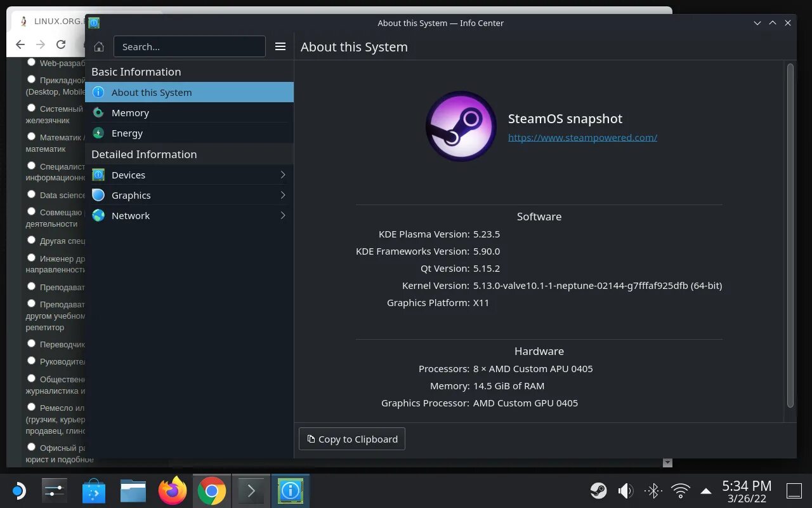The height and width of the screenshot is (508, 812).
Task: Launch System Settings from the taskbar
Action: pos(55,490)
